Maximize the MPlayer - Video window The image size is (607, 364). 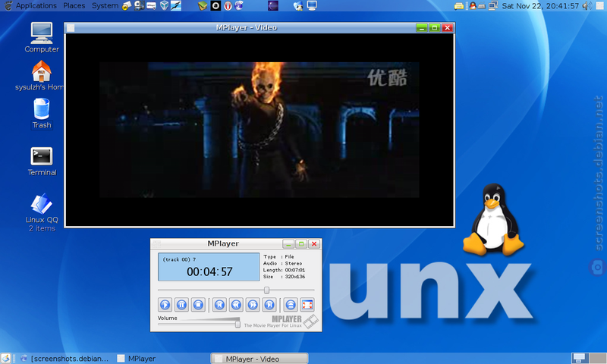[x=434, y=28]
